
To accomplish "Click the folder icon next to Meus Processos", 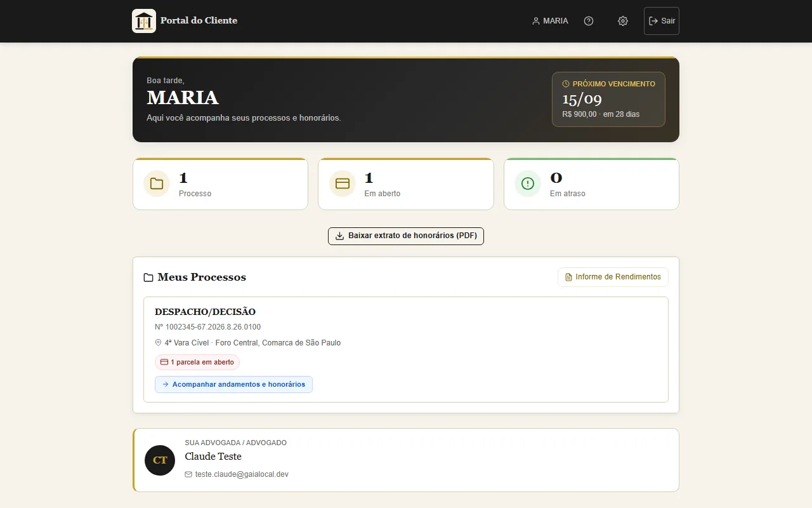I will [148, 277].
